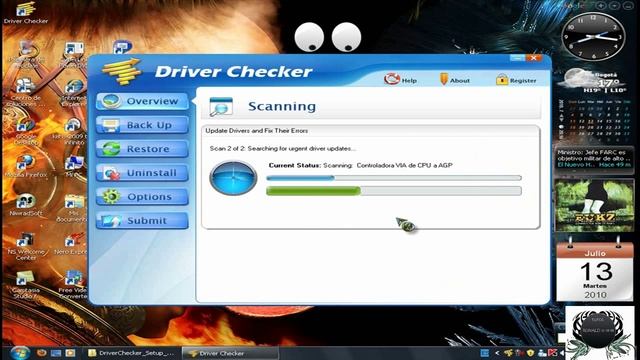
Task: Click the blue scanning radar icon
Action: [x=233, y=178]
